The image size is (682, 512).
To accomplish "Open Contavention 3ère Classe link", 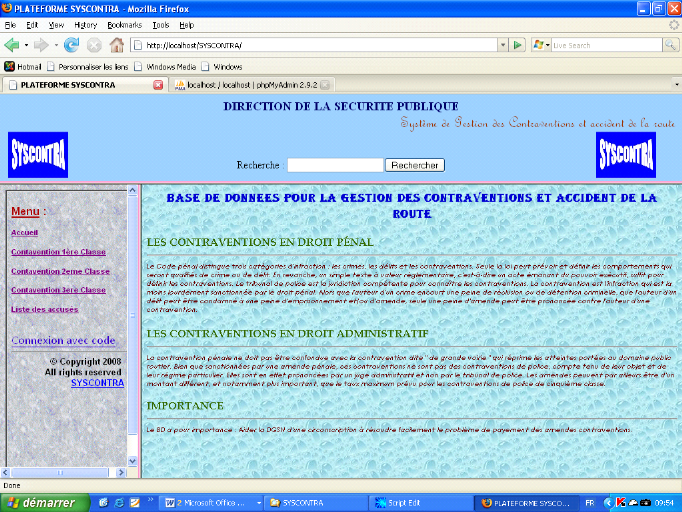I will [x=58, y=290].
